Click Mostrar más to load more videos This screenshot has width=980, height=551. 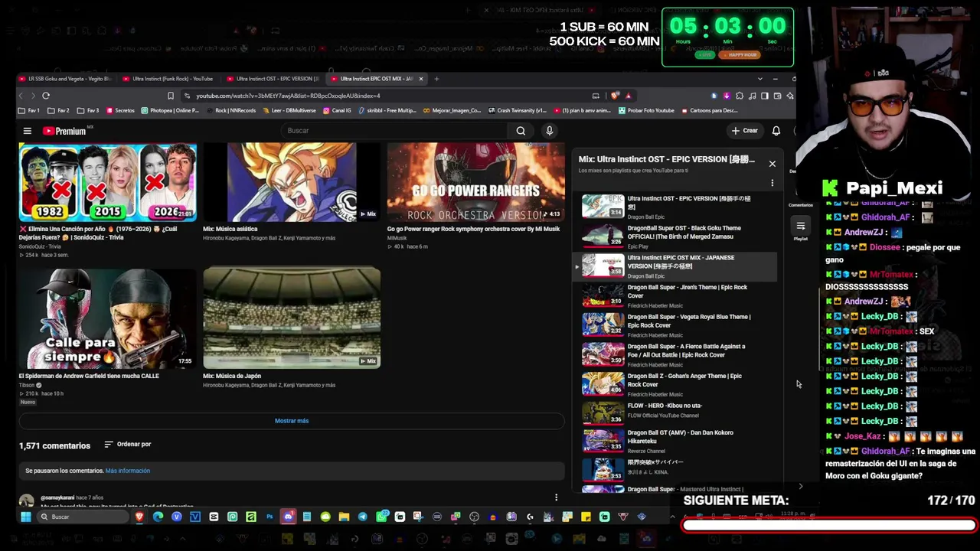coord(292,421)
